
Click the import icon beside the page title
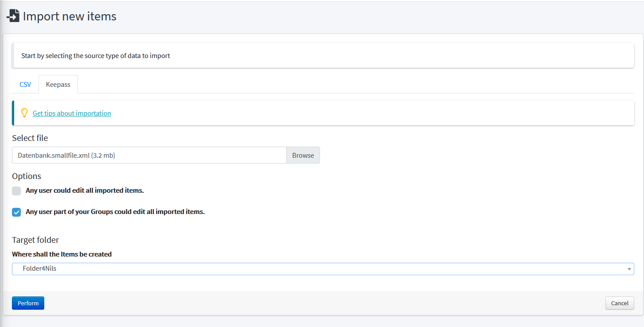[13, 16]
